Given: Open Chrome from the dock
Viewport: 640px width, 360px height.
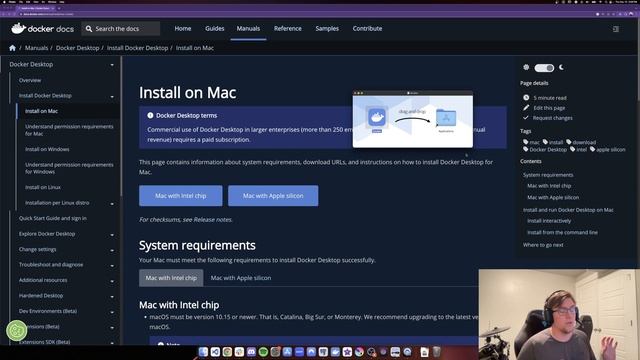Looking at the screenshot, I should (x=227, y=351).
